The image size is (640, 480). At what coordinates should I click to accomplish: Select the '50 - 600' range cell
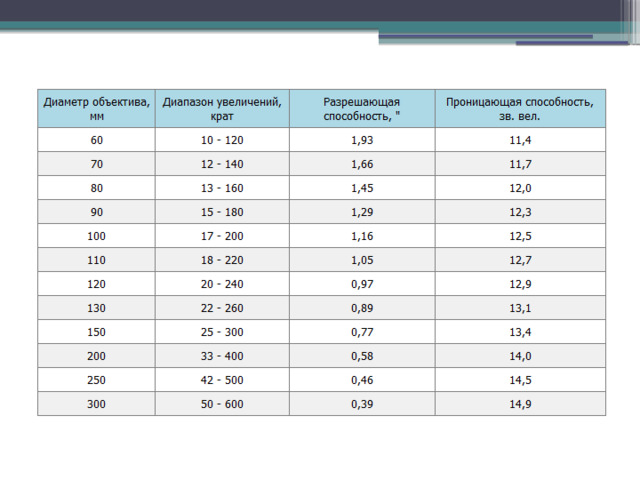point(222,404)
